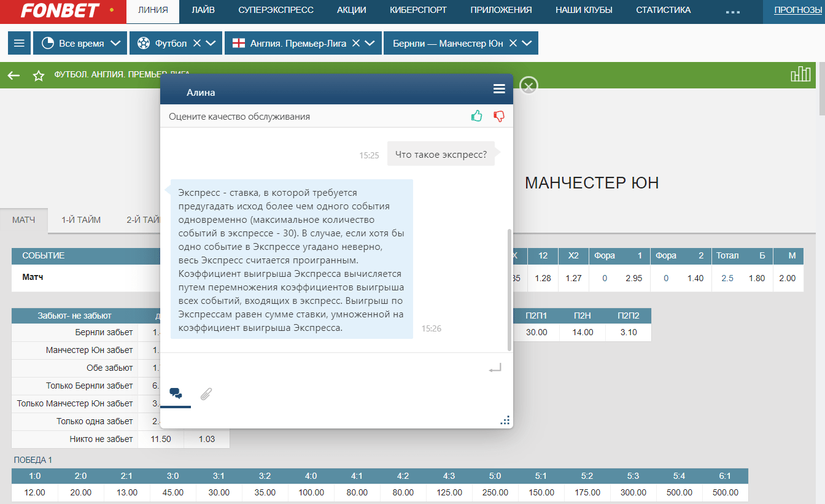This screenshot has width=825, height=504.
Task: Select Тотал М odds 2.00
Action: click(x=787, y=278)
